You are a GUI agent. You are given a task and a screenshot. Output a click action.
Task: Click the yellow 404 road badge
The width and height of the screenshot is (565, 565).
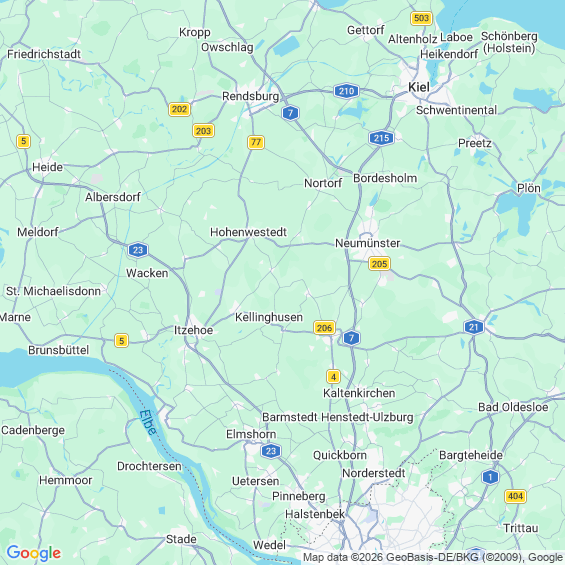tap(515, 497)
